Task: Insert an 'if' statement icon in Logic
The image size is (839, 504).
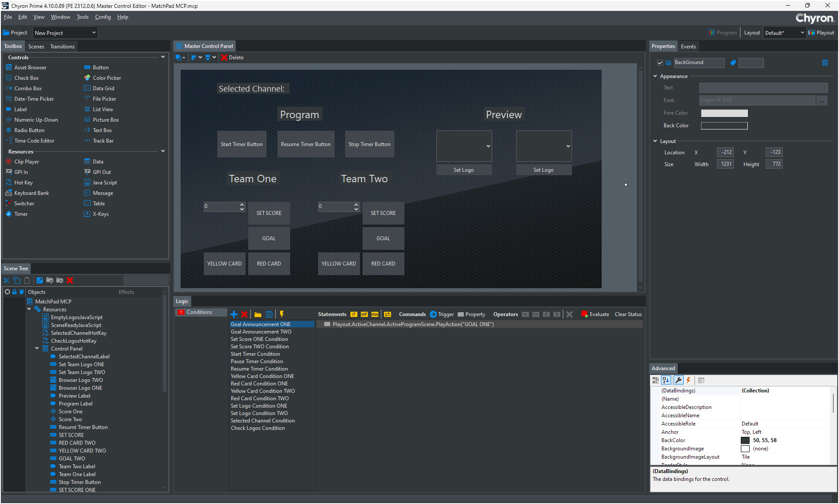Action: (x=353, y=314)
